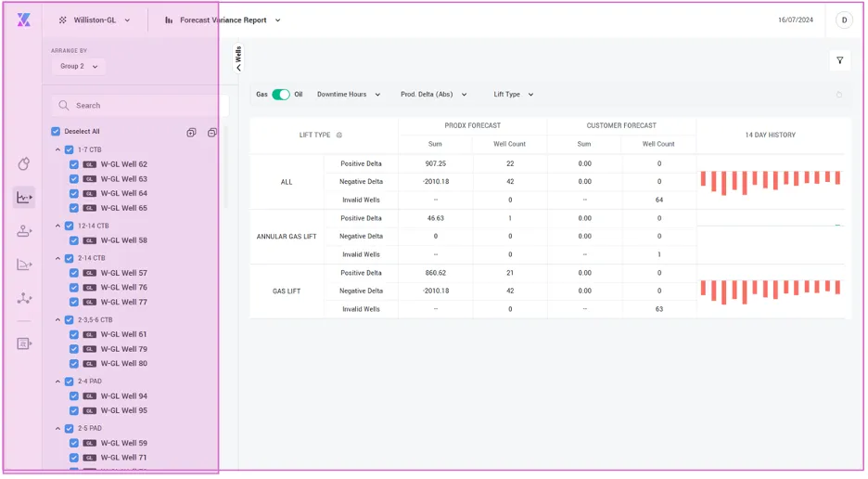
Task: Select W-GL Well 94 in tree
Action: click(124, 395)
